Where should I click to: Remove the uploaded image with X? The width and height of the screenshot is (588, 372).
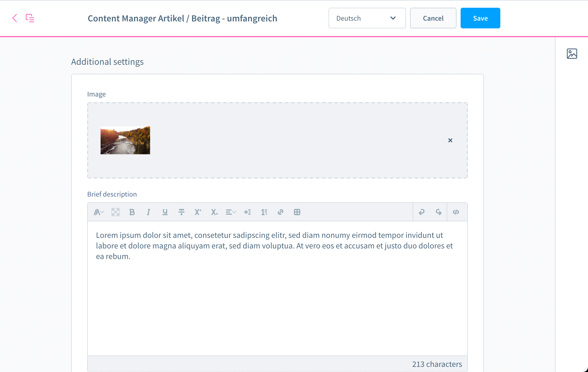[450, 140]
